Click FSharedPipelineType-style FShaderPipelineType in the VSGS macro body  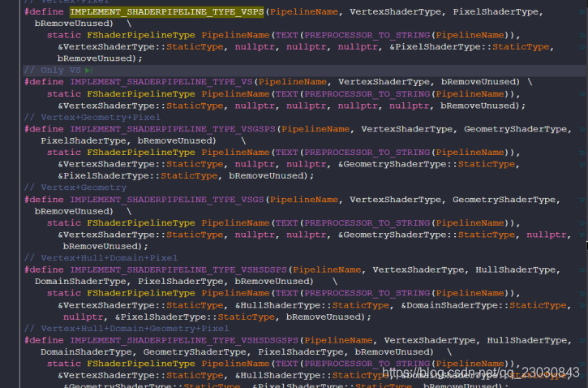(x=140, y=223)
